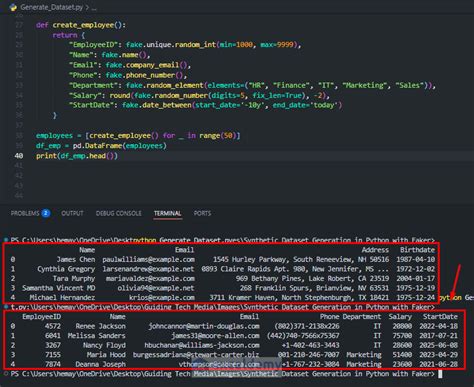Expand the breadcrumb ellipsis after Generate_Dataset.py
The height and width of the screenshot is (387, 474).
pos(94,8)
